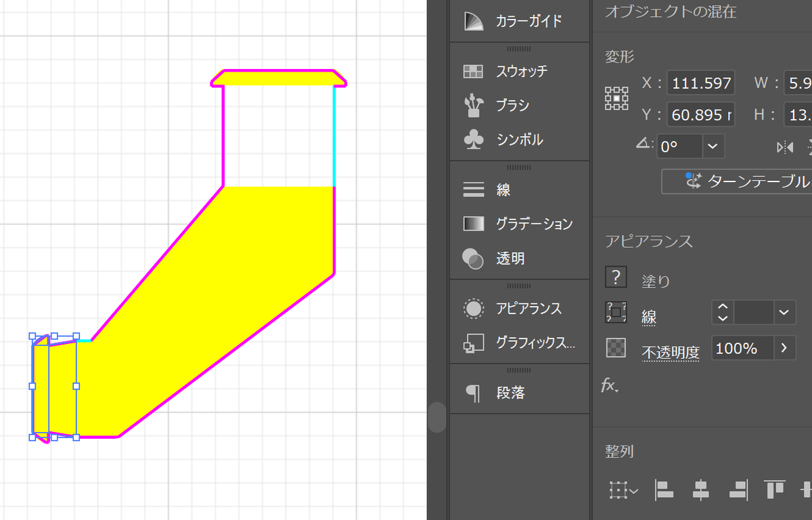Click the yellow cap at the pipe top

(x=279, y=78)
